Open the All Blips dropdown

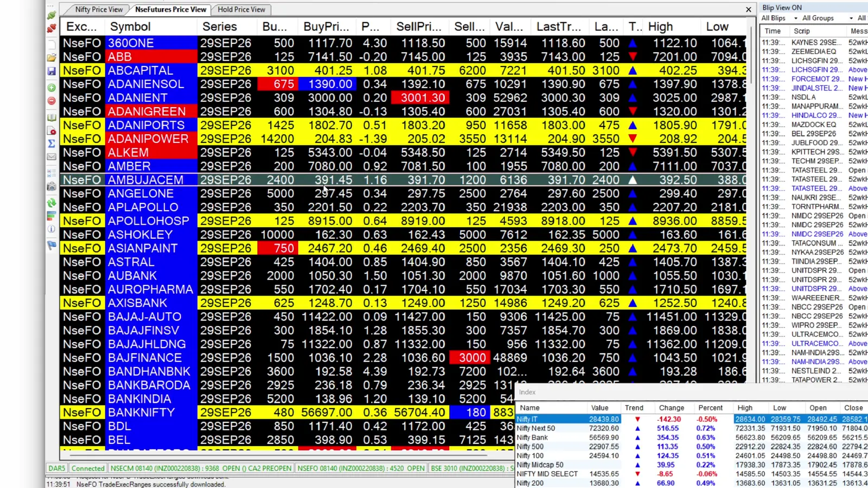(779, 18)
